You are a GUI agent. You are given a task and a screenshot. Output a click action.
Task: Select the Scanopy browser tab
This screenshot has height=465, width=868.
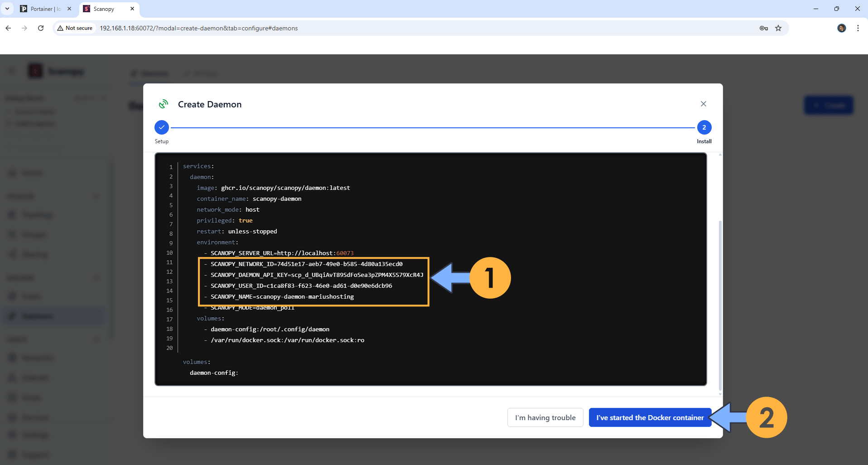pos(104,9)
